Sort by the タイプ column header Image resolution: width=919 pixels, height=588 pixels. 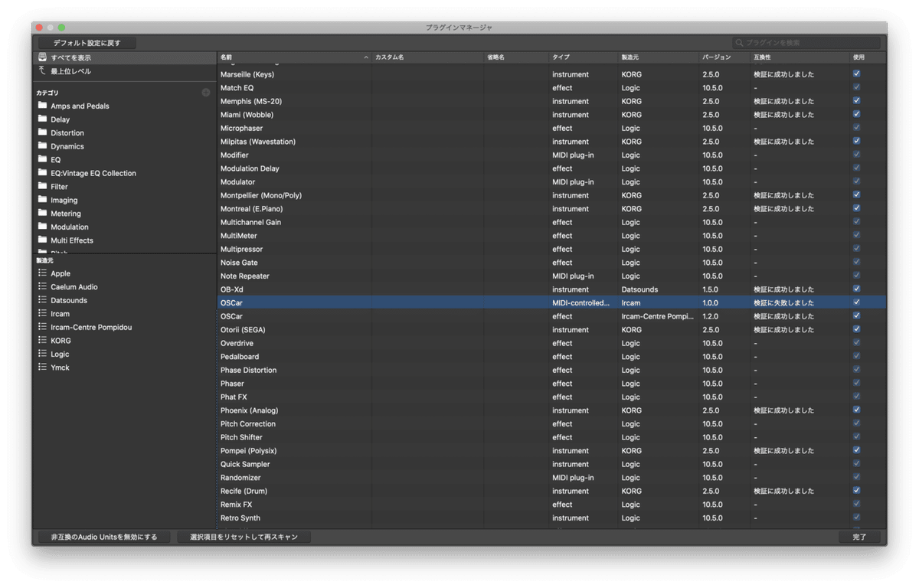pyautogui.click(x=584, y=57)
